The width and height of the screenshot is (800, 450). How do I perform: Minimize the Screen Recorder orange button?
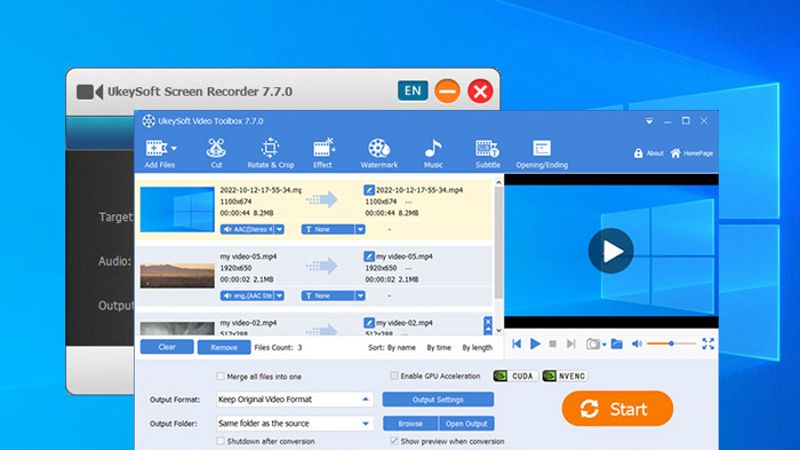pyautogui.click(x=447, y=91)
